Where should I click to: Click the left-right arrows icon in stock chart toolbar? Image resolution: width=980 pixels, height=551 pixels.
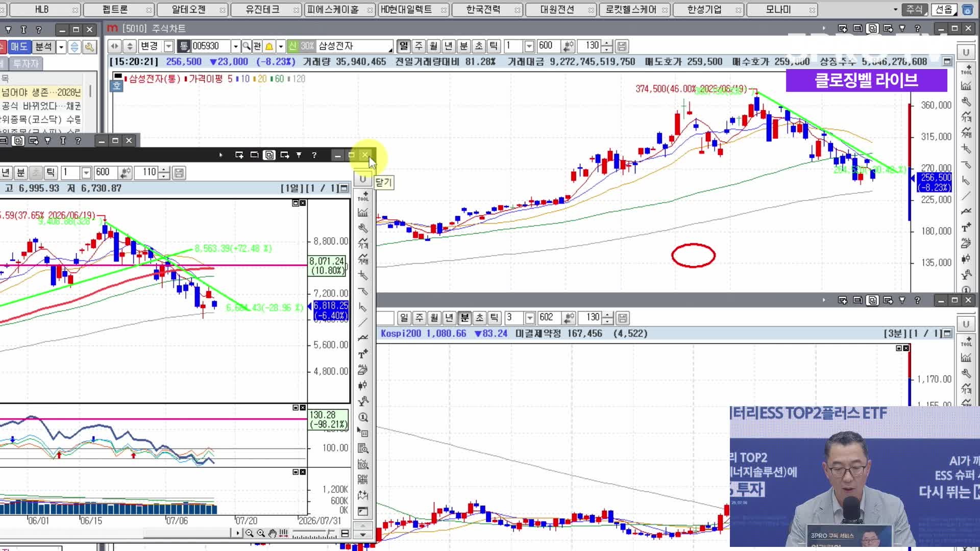[x=114, y=46]
